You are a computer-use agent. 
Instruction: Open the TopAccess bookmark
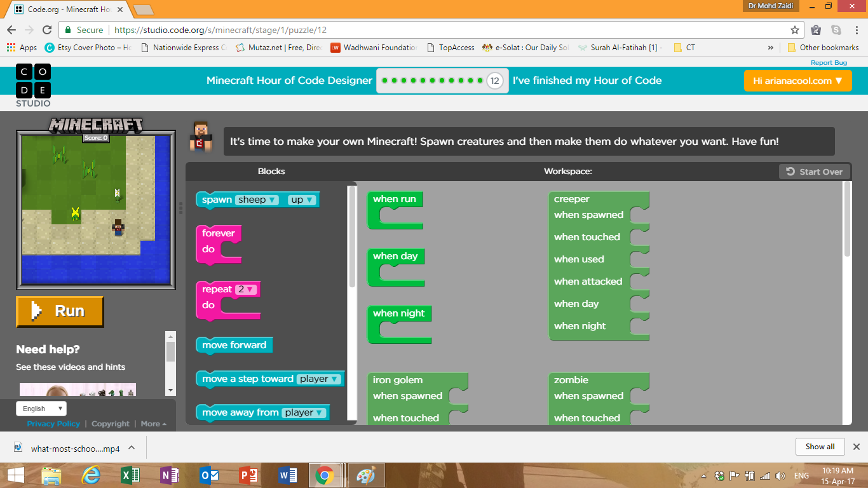click(x=451, y=48)
